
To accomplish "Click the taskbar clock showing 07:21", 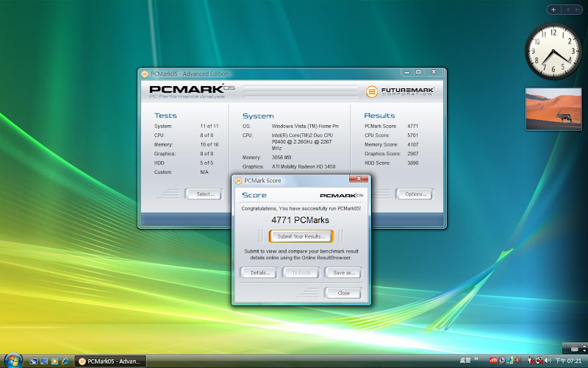I will (568, 361).
